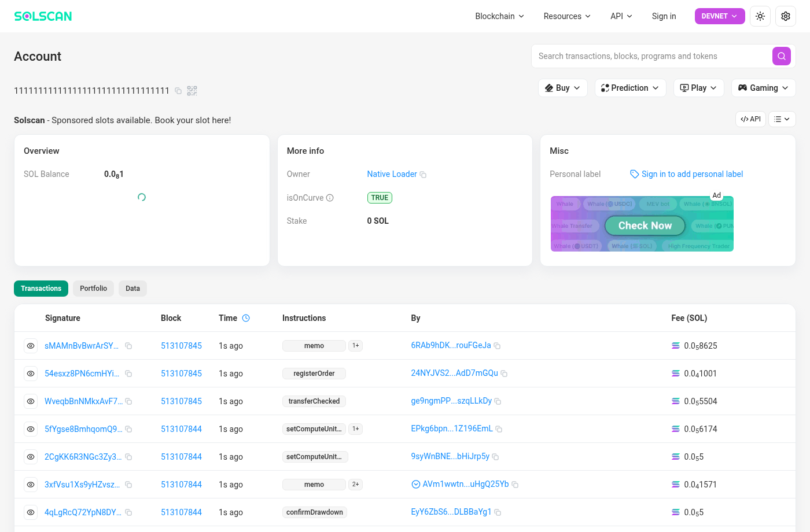Preview transaction 2CgKK6R3NGc3Zy3 with eye icon

tap(31, 457)
